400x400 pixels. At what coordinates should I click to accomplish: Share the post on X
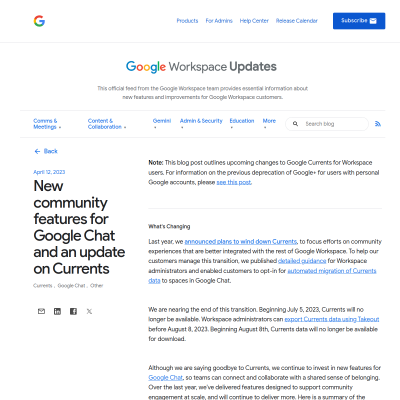click(89, 311)
